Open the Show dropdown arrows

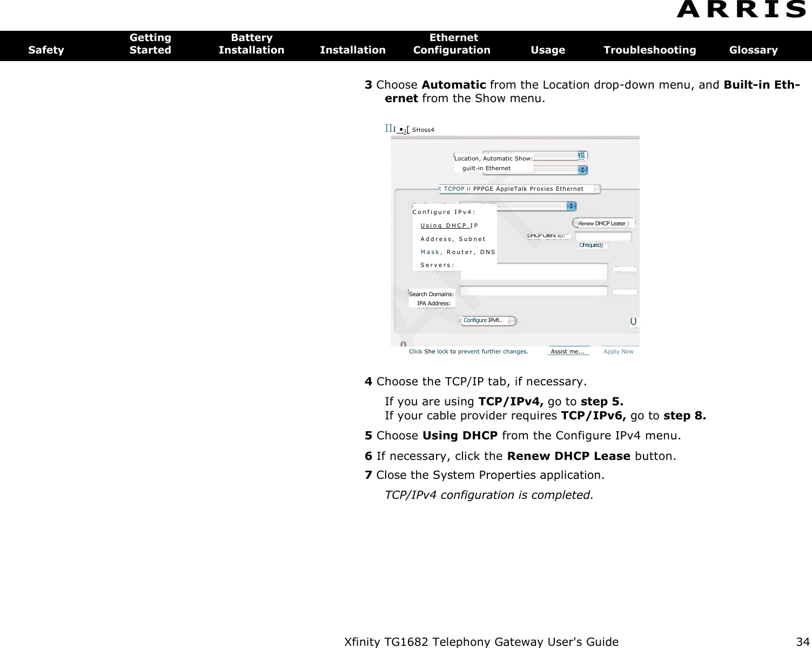pyautogui.click(x=582, y=170)
